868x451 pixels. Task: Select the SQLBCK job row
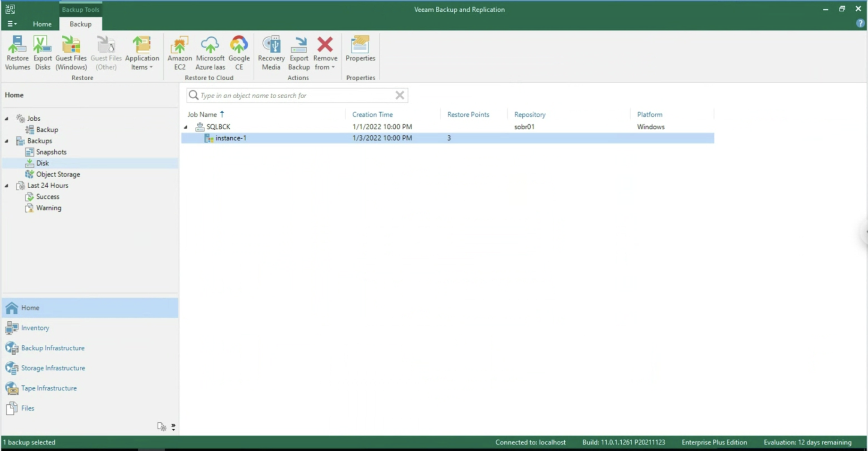pos(447,127)
